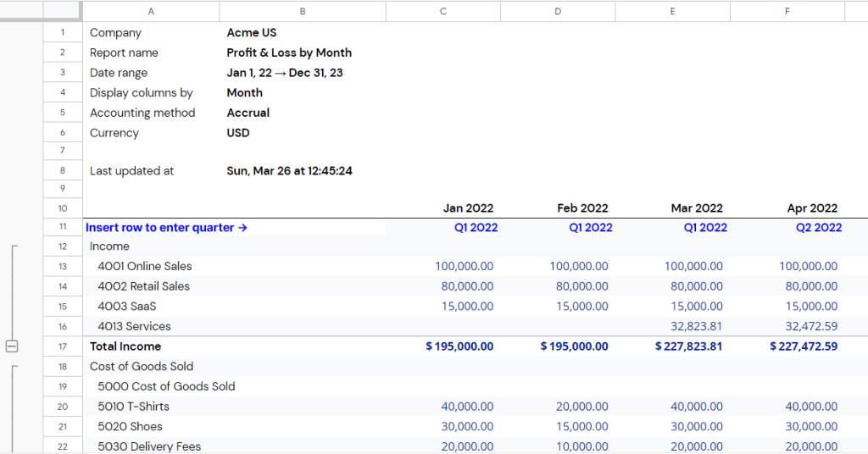
Task: Click Total Income $227,823.81 cell
Action: [x=672, y=346]
